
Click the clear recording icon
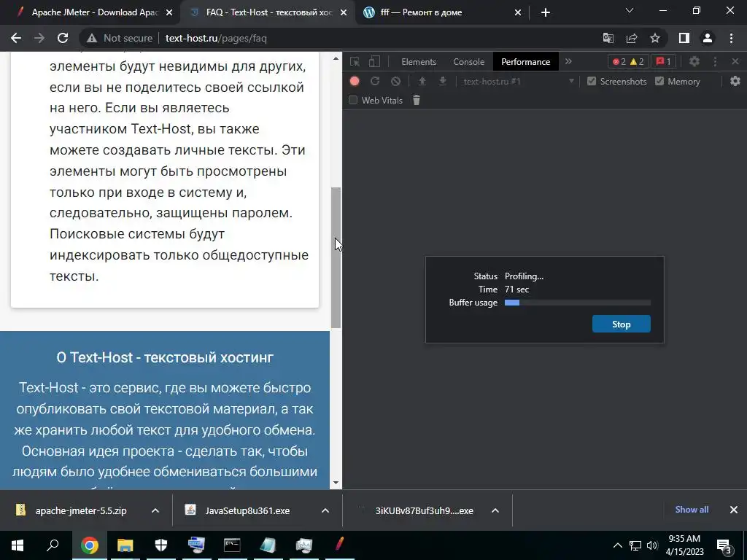395,82
